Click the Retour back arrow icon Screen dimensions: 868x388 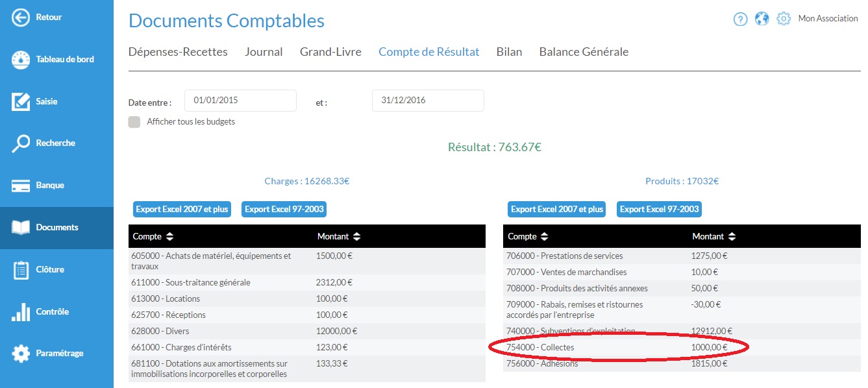point(21,18)
